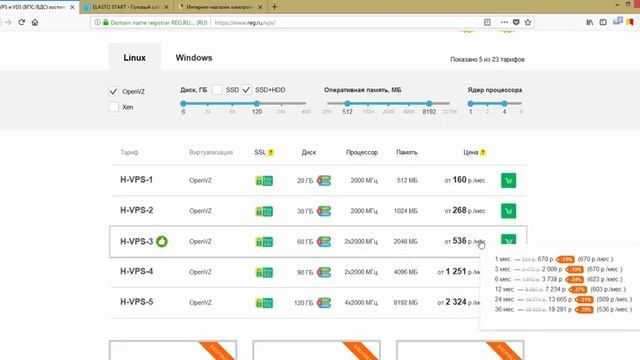Click the SSL icon in H-VPS-2 row
640x360 pixels.
[264, 211]
